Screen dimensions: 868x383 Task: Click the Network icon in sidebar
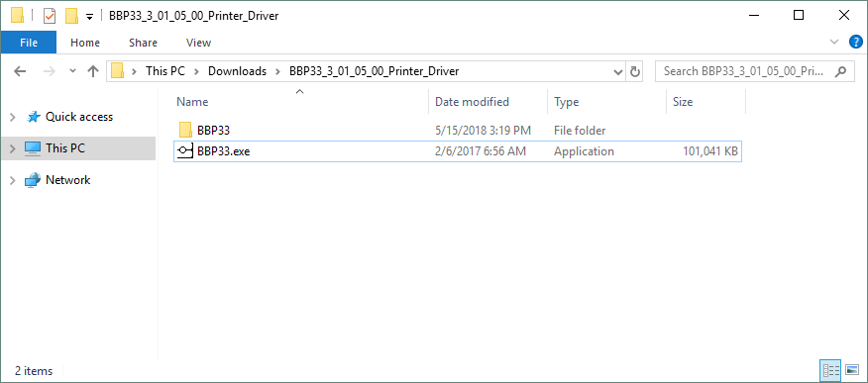click(x=34, y=179)
